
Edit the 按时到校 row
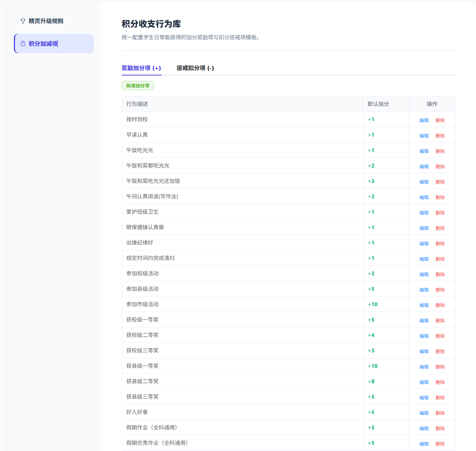(424, 120)
